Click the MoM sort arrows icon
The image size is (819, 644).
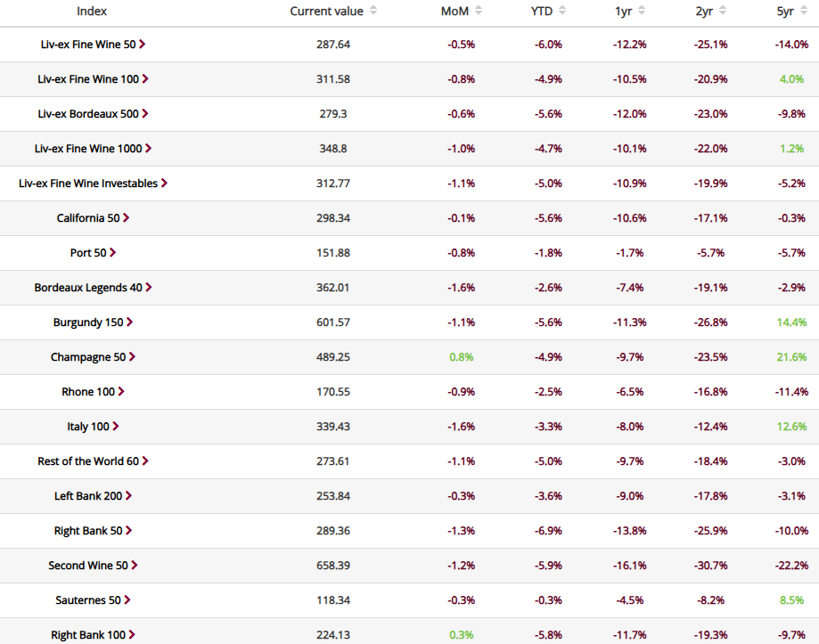click(479, 11)
